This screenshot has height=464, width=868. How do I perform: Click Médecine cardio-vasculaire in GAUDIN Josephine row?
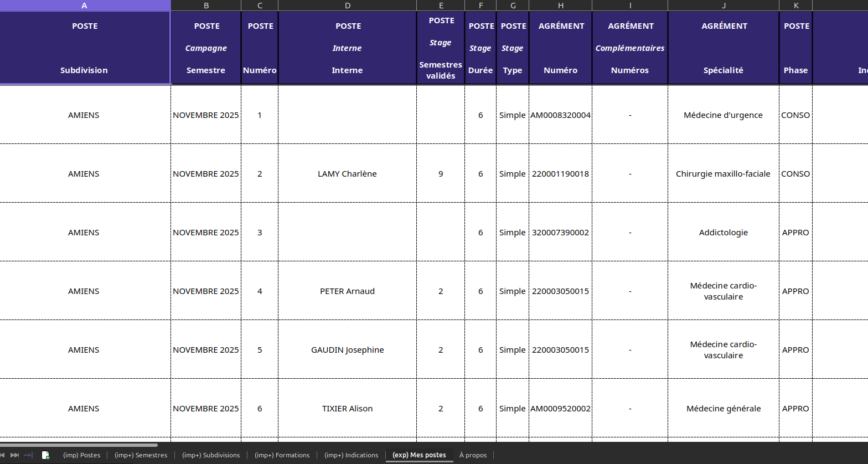point(724,350)
